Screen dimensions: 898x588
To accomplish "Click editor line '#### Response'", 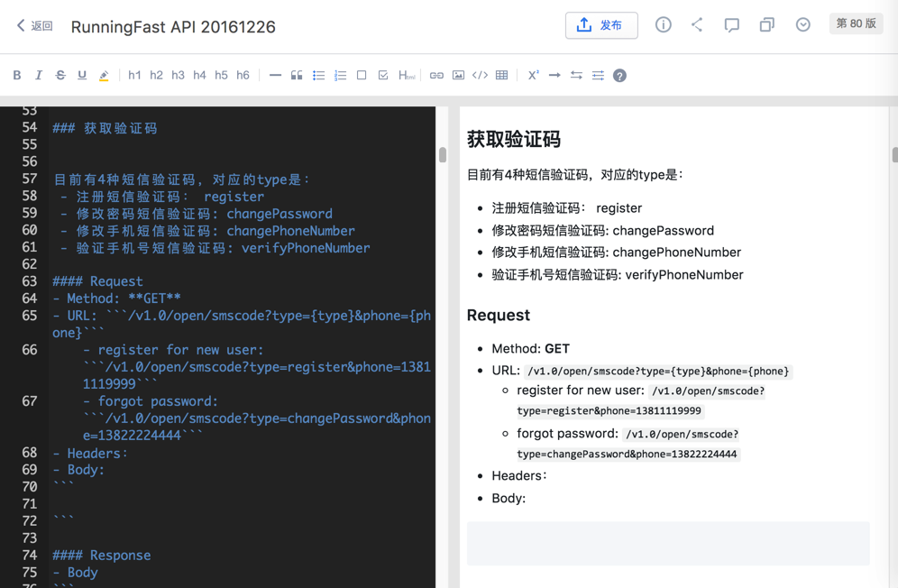I will coord(102,556).
